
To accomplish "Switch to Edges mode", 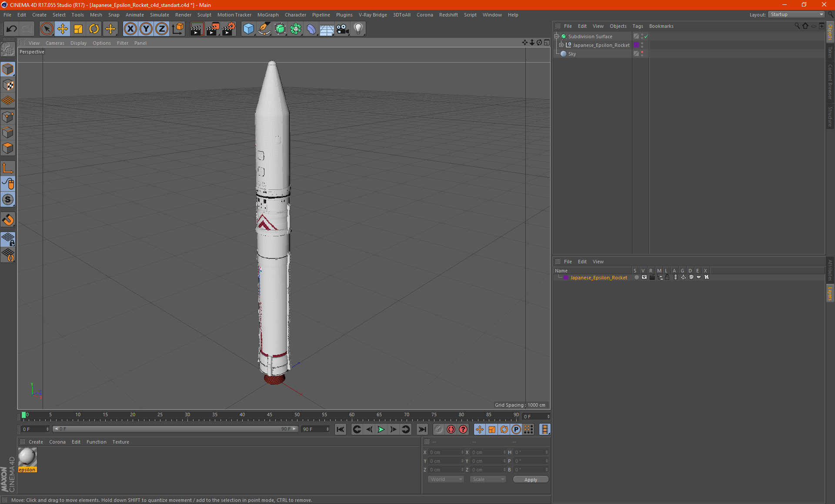I will 8,133.
